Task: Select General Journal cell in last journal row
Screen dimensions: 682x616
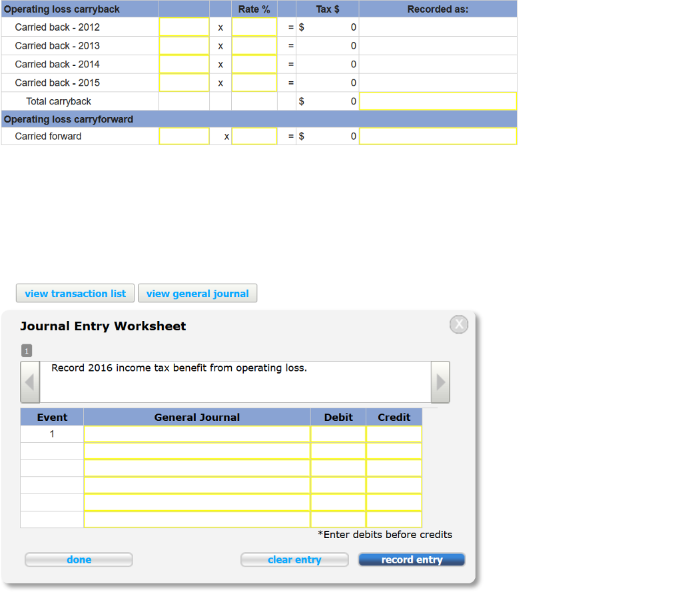Action: (x=197, y=519)
